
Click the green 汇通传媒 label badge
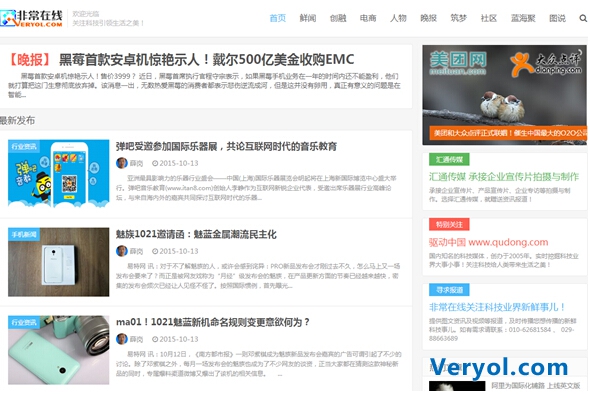[449, 160]
